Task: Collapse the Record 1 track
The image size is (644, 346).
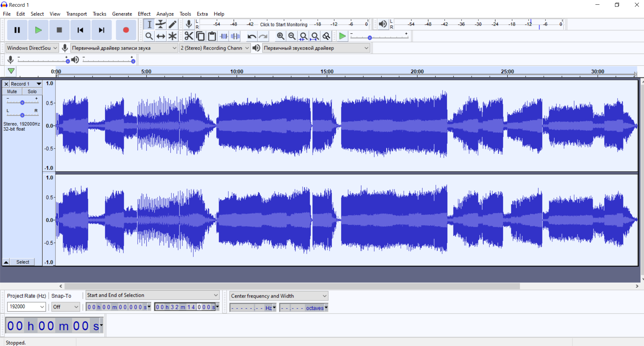Action: point(6,262)
